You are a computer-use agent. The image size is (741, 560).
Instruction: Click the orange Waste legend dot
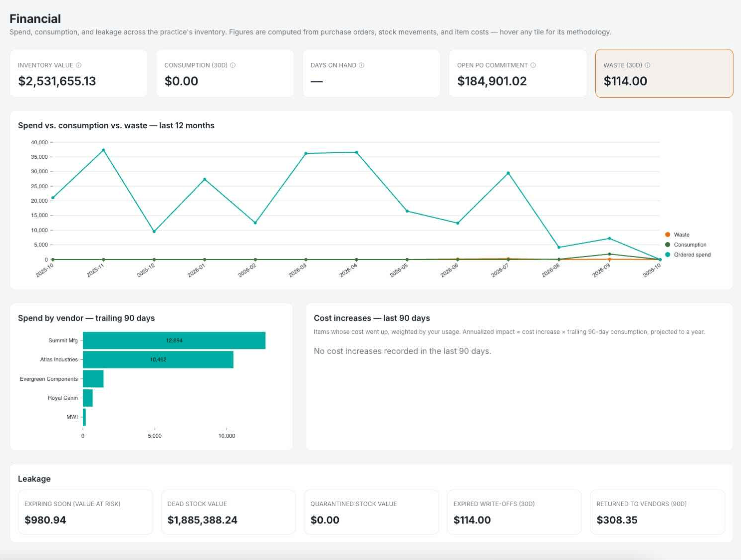tap(668, 235)
